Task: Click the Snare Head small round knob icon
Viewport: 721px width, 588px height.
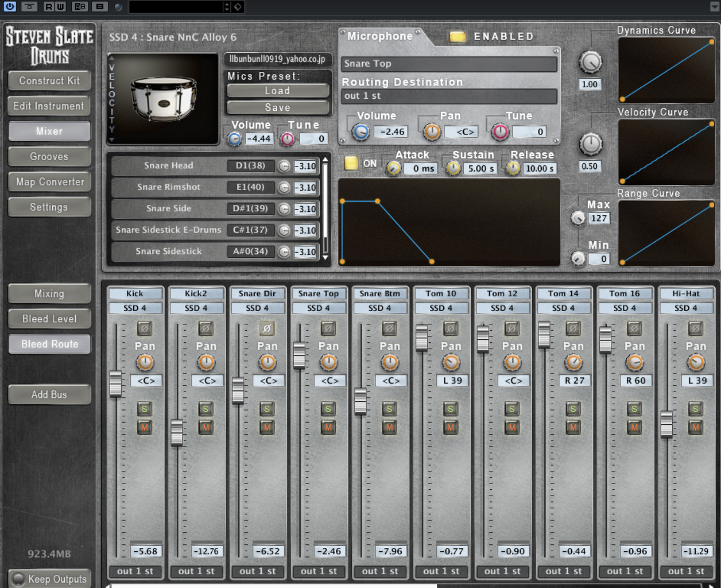Action: point(284,166)
